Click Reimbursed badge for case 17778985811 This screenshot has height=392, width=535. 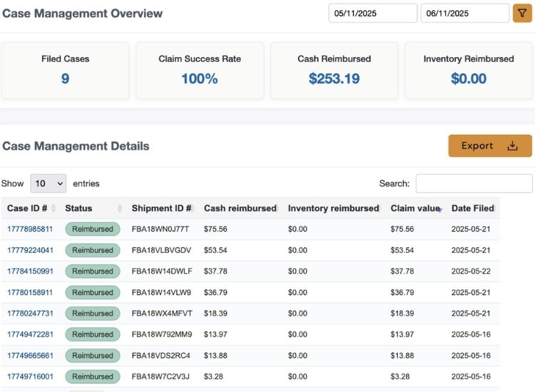(x=93, y=229)
